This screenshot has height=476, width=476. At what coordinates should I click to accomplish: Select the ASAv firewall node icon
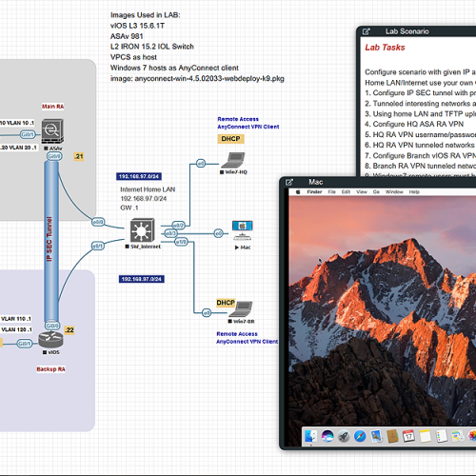click(x=52, y=131)
